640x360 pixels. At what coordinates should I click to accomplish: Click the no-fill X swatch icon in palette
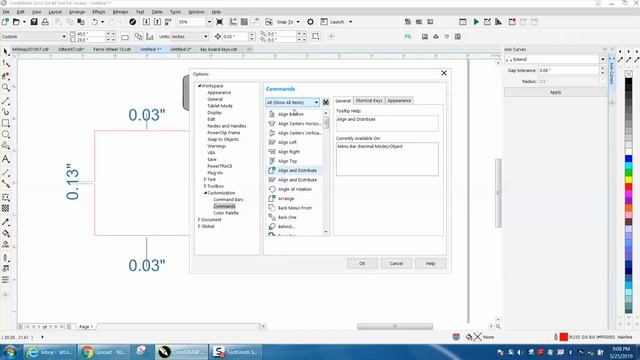click(629, 74)
